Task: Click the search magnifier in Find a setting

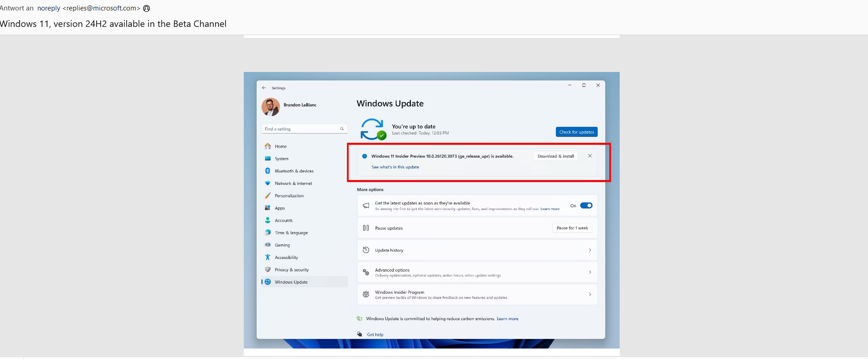Action: tap(342, 129)
